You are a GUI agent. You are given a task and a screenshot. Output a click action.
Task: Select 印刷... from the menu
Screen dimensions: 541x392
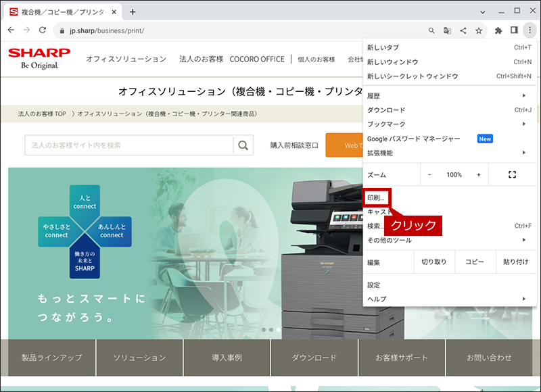coord(376,197)
